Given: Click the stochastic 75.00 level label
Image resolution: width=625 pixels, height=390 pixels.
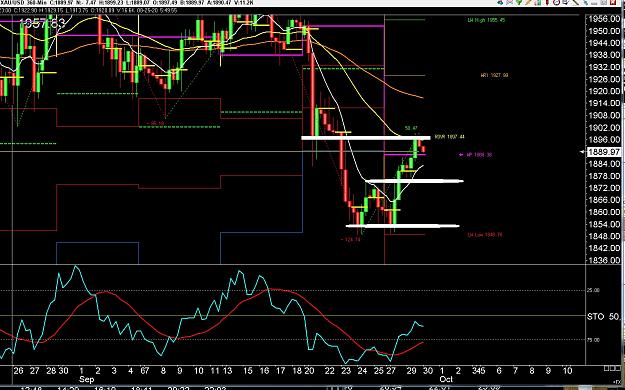Looking at the screenshot, I should coord(593,340).
